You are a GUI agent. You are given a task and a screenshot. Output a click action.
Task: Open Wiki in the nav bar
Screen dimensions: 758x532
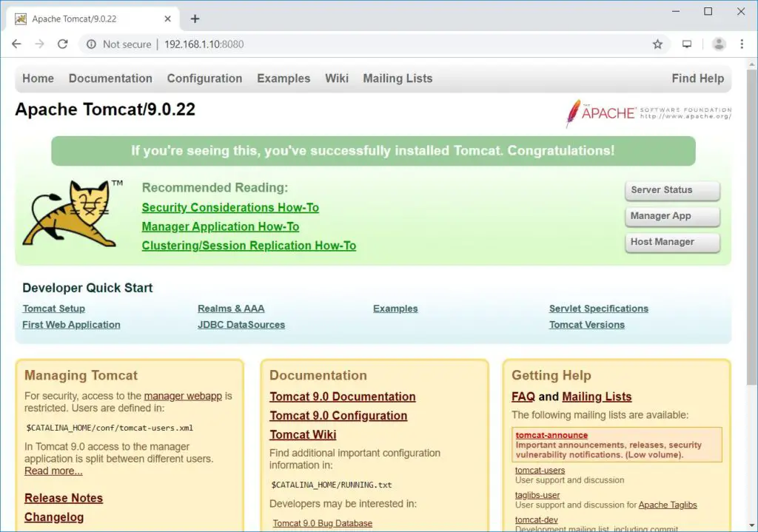click(x=337, y=78)
